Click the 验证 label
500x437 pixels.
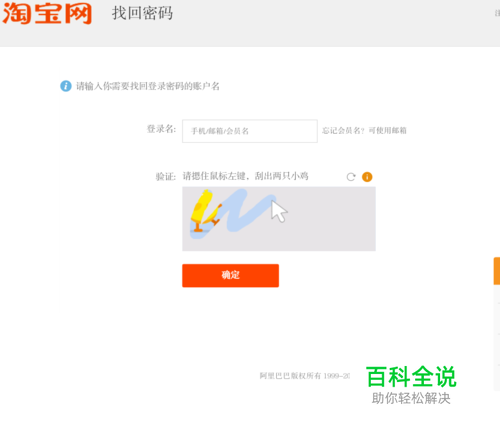click(166, 177)
